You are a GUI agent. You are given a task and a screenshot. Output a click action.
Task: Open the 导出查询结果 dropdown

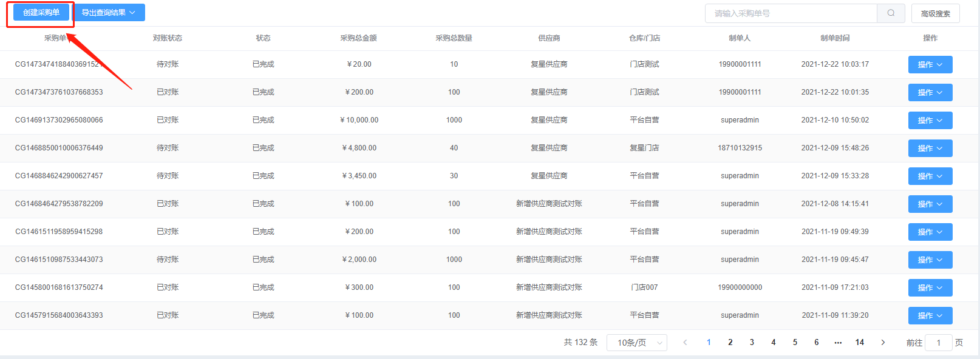click(109, 13)
